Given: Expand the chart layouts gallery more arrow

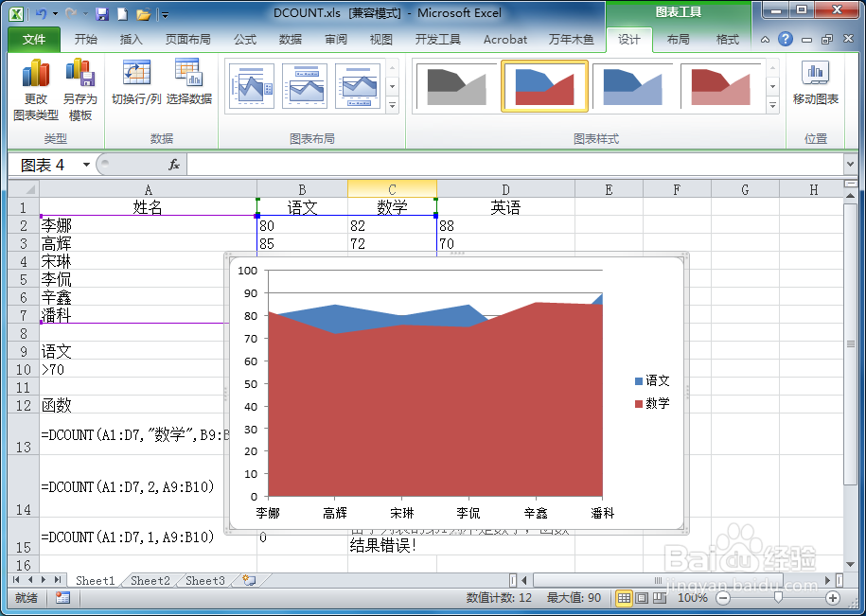Looking at the screenshot, I should (x=393, y=105).
